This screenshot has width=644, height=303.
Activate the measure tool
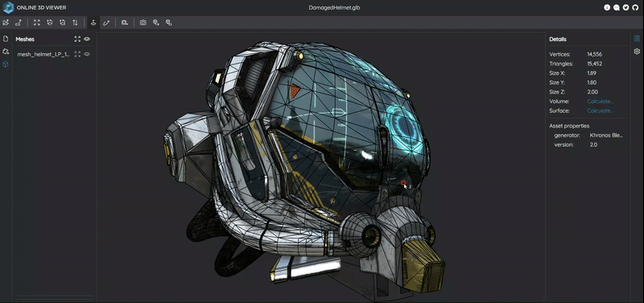pyautogui.click(x=125, y=23)
